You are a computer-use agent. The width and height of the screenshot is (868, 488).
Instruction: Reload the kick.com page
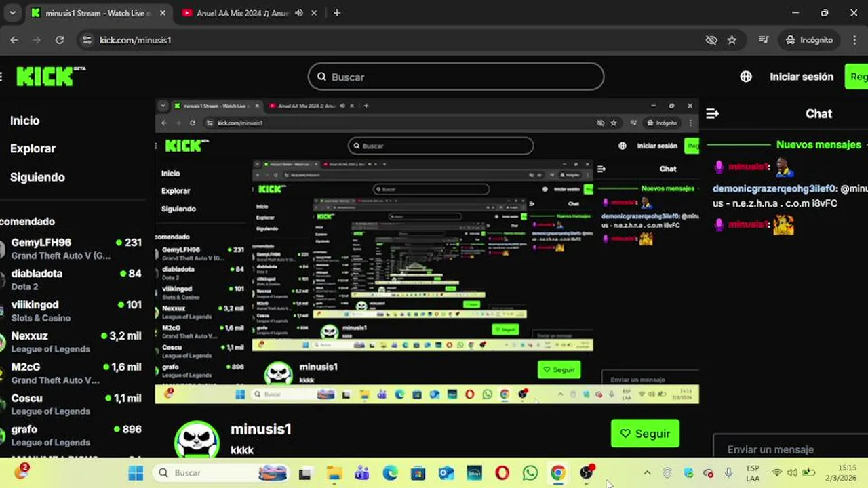[x=60, y=40]
